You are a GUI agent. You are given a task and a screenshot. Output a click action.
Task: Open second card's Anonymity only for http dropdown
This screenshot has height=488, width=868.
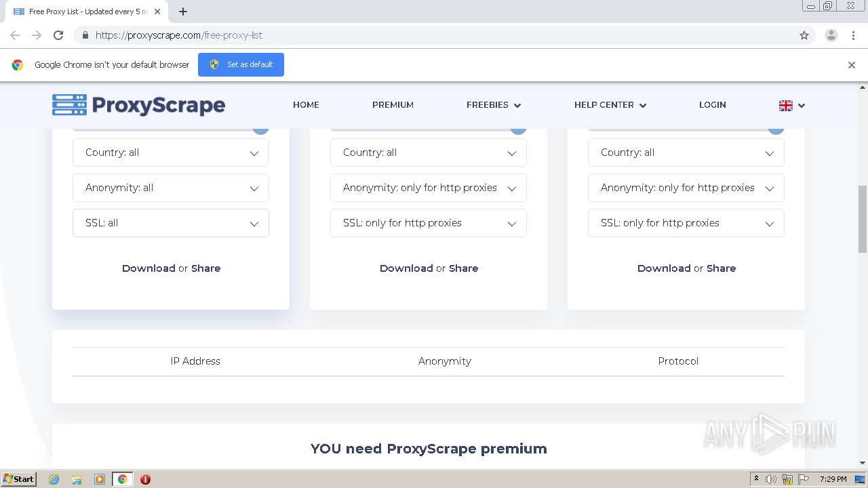coord(429,188)
